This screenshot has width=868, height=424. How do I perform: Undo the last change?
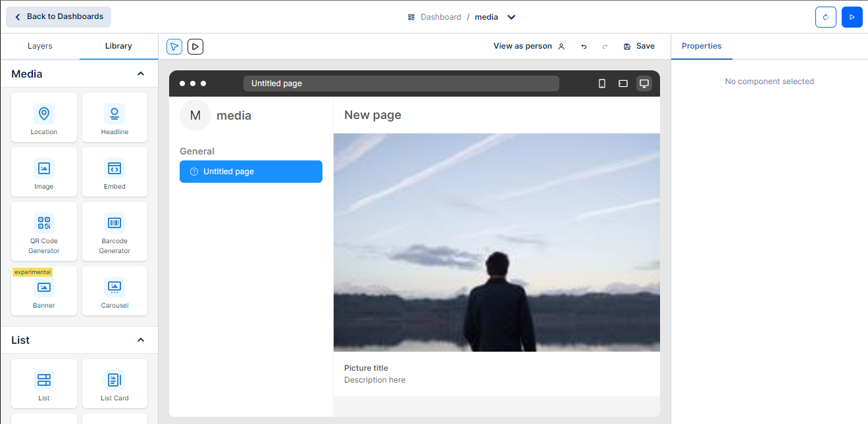584,47
